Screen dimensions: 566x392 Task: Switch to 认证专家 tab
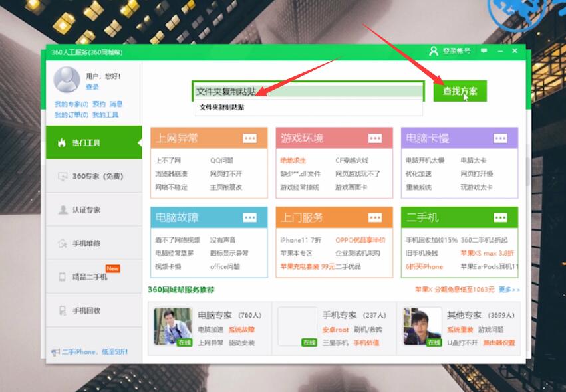(x=94, y=209)
